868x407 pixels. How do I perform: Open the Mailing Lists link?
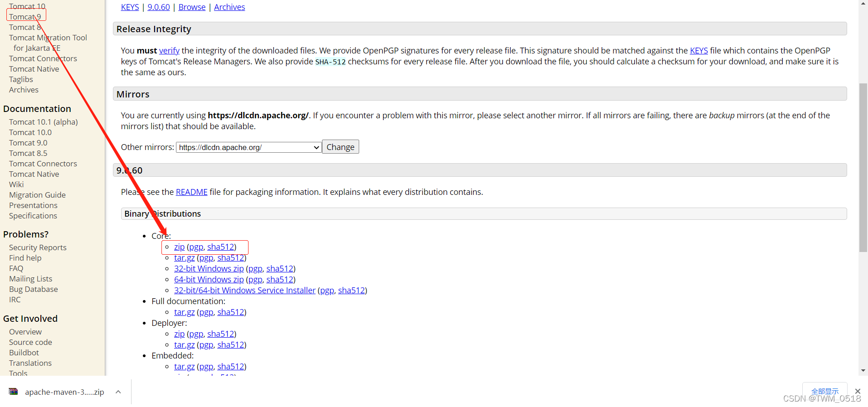click(30, 279)
